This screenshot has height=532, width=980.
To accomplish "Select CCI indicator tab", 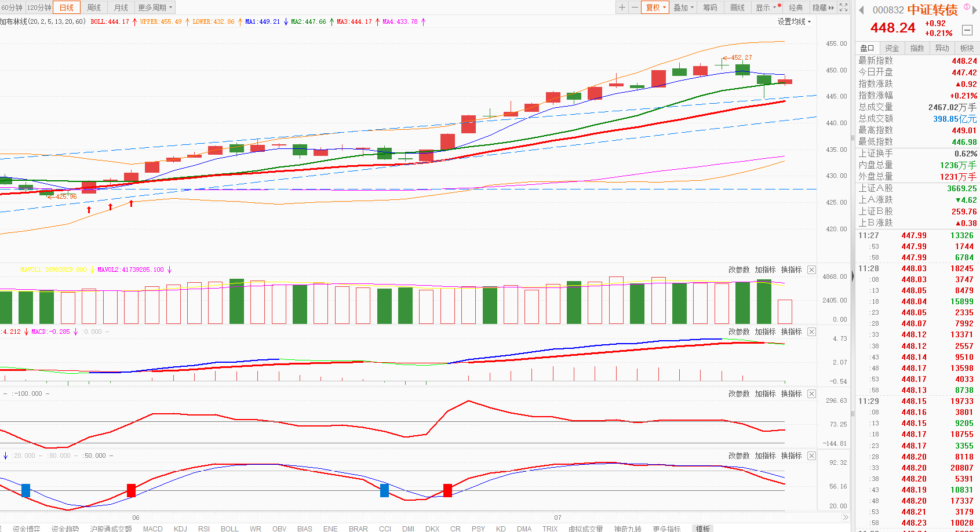I will [x=385, y=529].
